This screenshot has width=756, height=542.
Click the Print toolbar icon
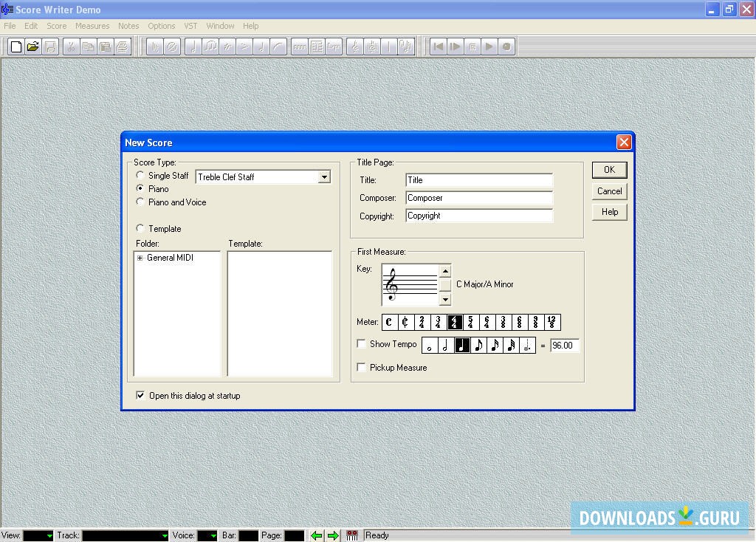point(123,47)
